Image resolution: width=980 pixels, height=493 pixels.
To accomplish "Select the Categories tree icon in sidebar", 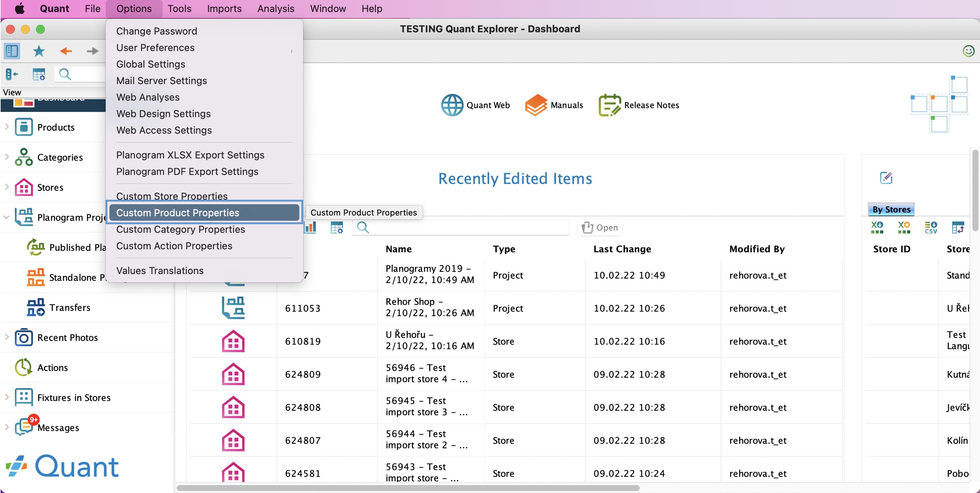I will coord(24,157).
